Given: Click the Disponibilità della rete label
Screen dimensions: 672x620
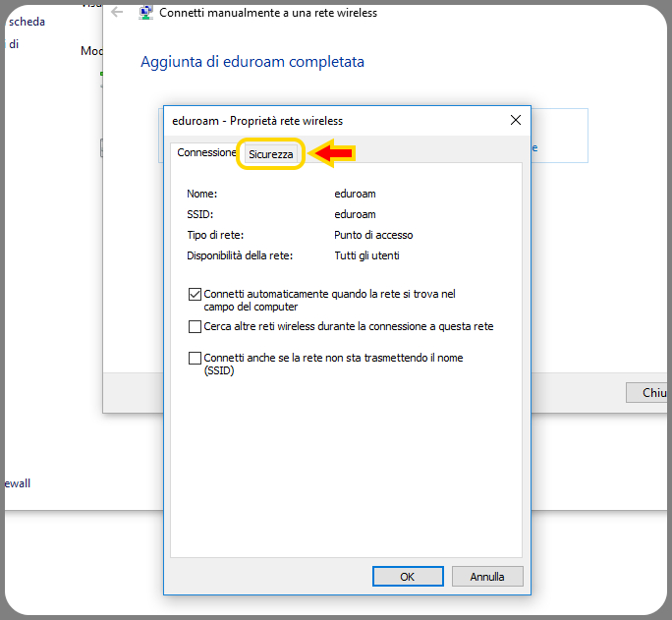Looking at the screenshot, I should pos(240,255).
